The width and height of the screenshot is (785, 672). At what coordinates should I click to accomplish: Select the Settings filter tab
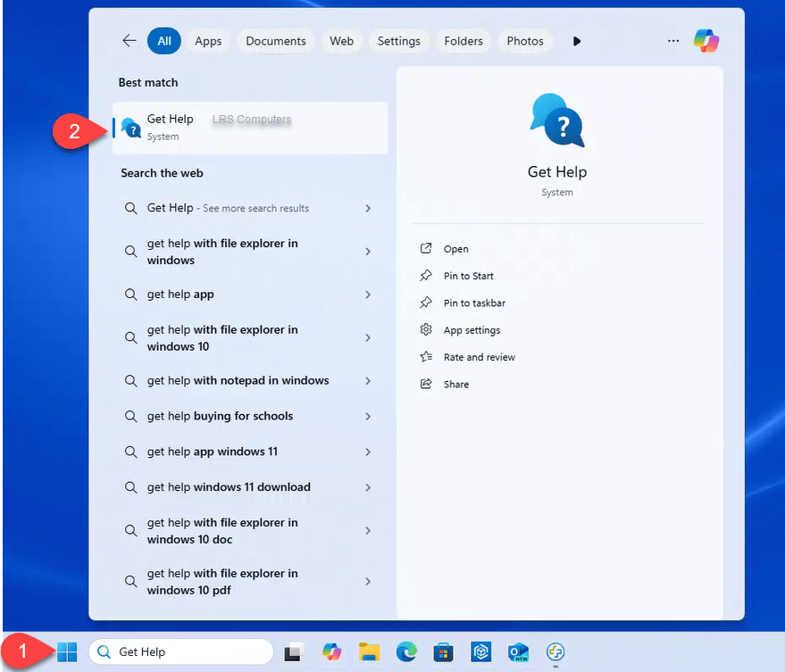tap(398, 41)
